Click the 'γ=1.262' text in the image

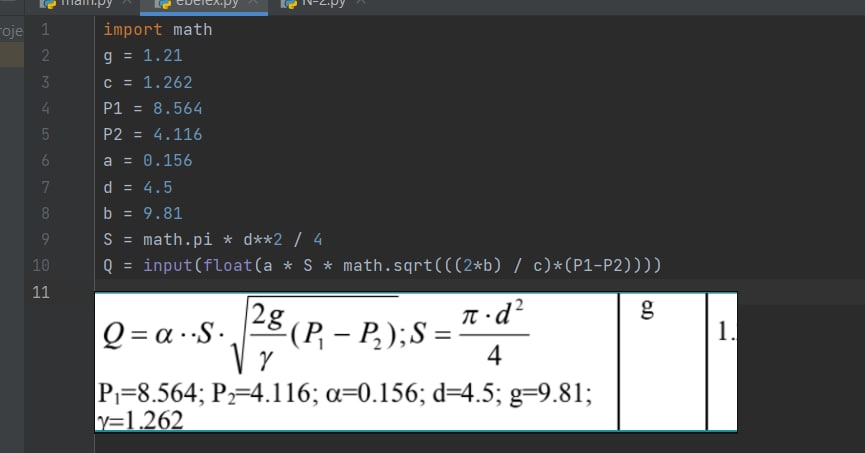[x=140, y=421]
